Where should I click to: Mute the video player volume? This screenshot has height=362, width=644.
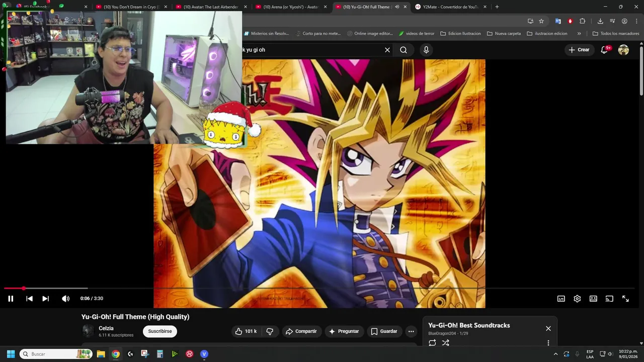[65, 299]
